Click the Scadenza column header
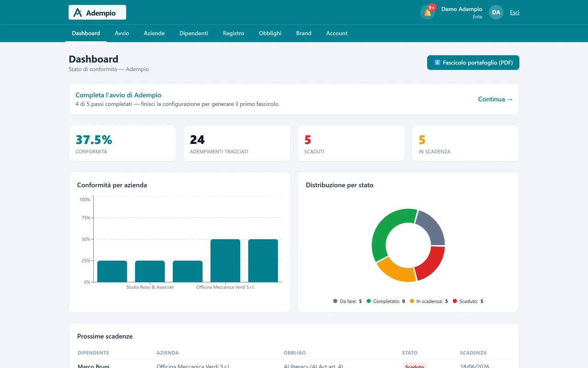The width and height of the screenshot is (588, 368). click(473, 353)
